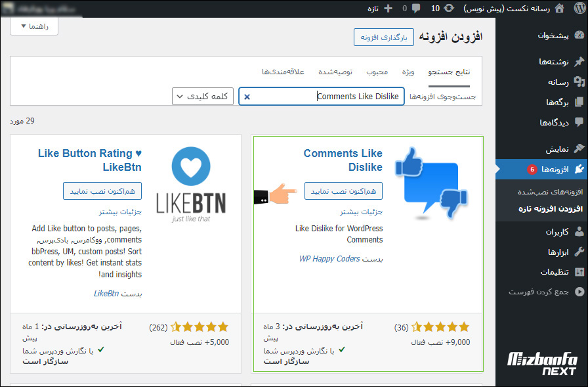Go to افزونه‌های نصب‌شده installed plugins
Image resolution: width=588 pixels, height=387 pixels.
[550, 192]
